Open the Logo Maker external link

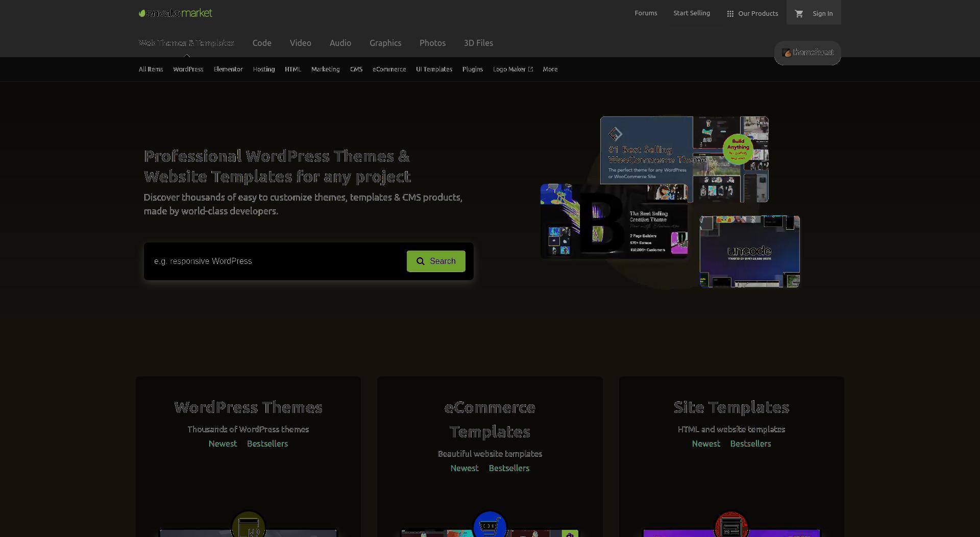tap(513, 69)
